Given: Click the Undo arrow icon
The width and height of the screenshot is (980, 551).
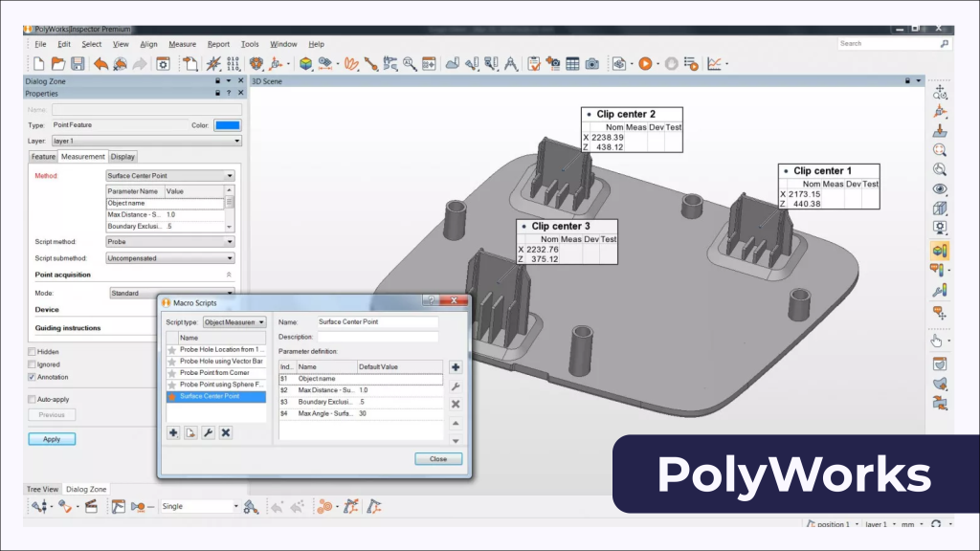Looking at the screenshot, I should [101, 64].
